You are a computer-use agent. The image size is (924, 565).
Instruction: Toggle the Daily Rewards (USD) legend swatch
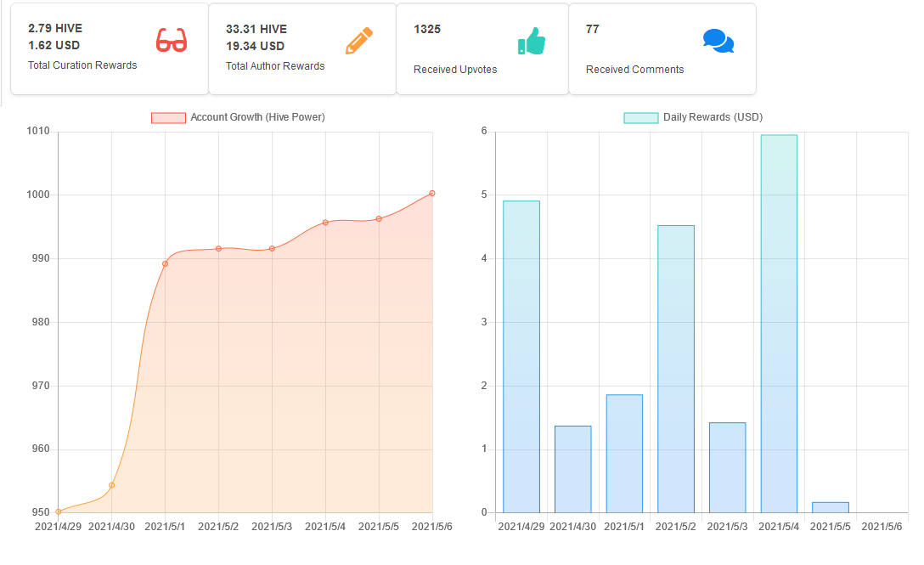coord(641,117)
